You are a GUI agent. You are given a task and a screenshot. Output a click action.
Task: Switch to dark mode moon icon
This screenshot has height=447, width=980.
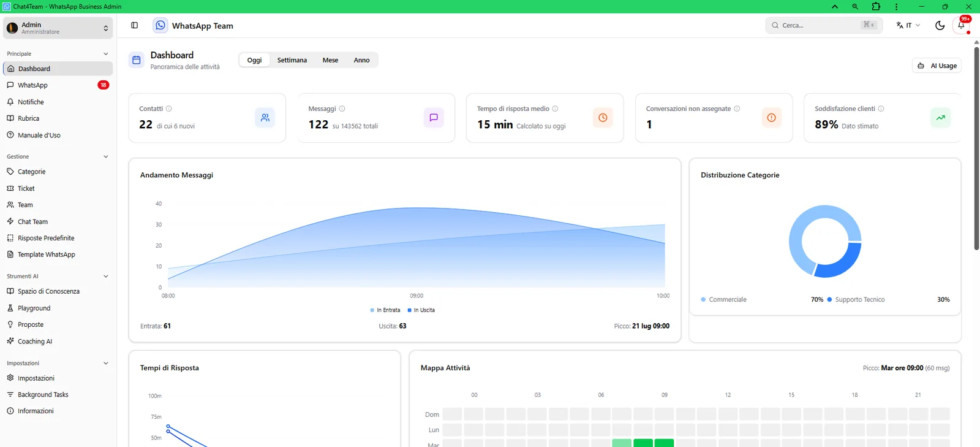pos(940,25)
